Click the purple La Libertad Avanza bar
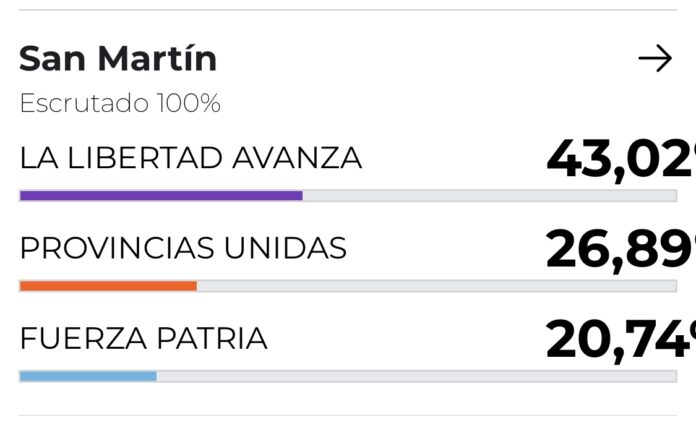Image resolution: width=696 pixels, height=444 pixels. (160, 196)
